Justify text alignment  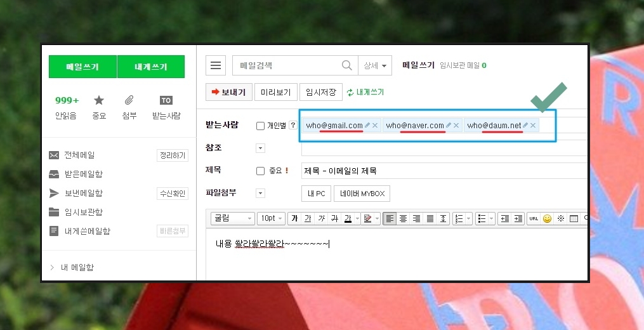pos(430,219)
